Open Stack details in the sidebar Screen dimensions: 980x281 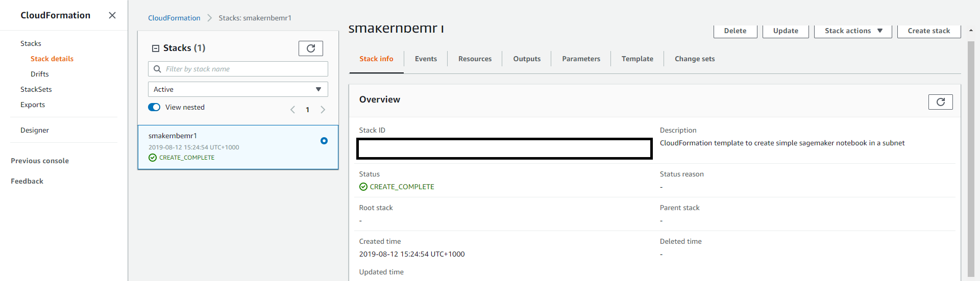coord(52,59)
